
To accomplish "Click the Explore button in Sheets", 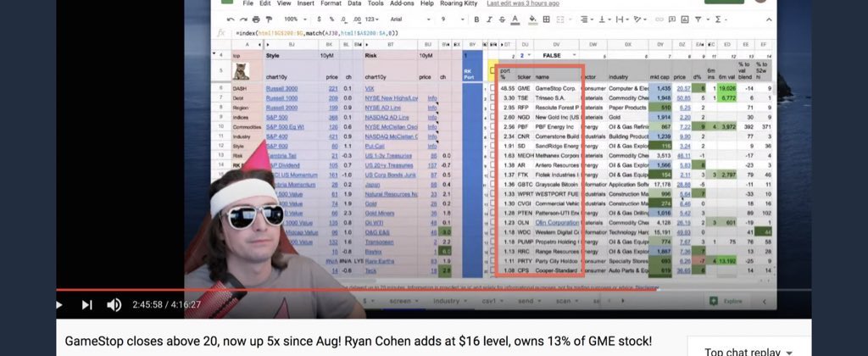I will click(726, 301).
